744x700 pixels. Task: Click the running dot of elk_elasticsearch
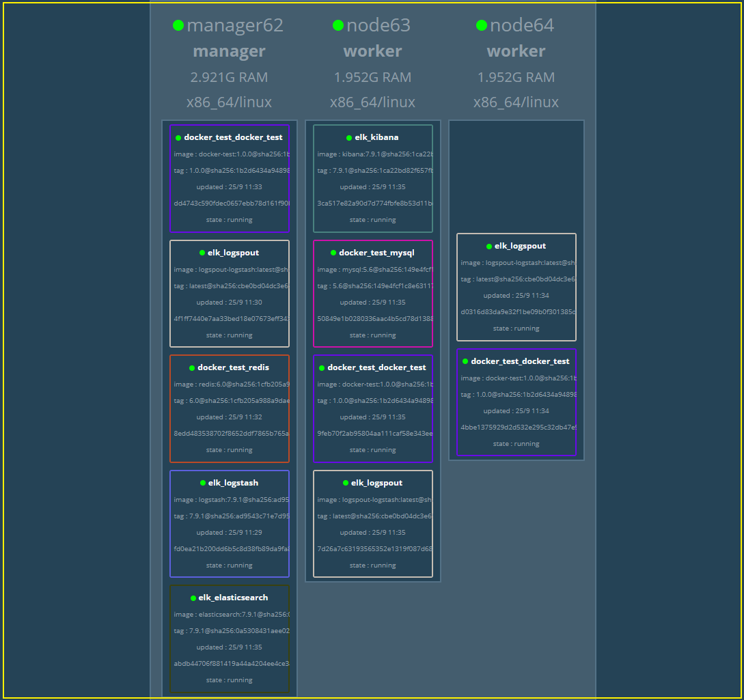click(193, 598)
